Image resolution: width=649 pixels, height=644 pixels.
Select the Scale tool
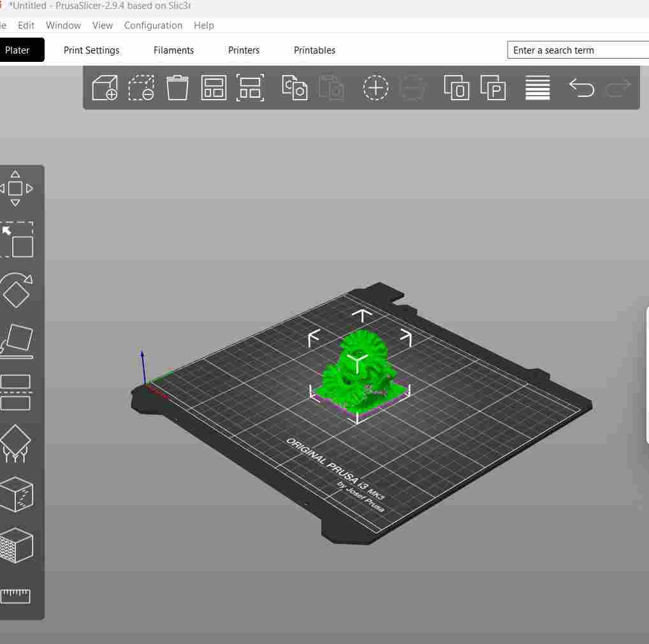[17, 239]
